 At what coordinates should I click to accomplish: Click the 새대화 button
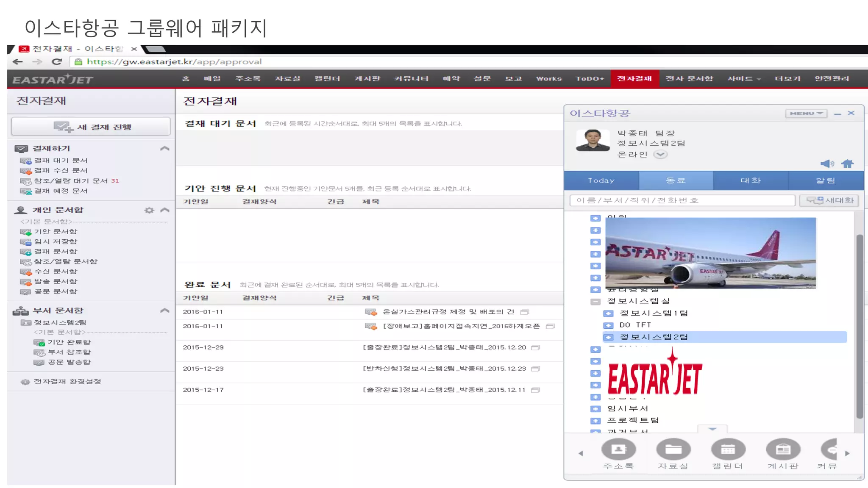pyautogui.click(x=829, y=200)
